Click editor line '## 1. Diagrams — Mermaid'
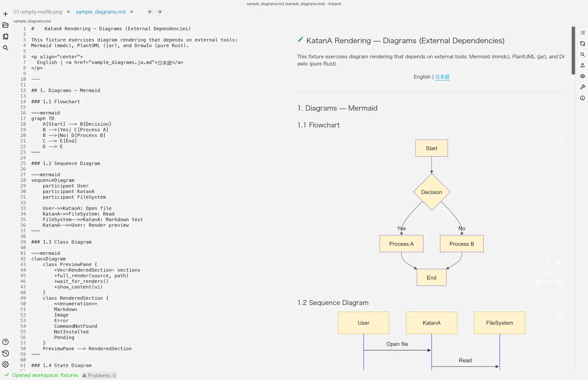 pos(66,91)
